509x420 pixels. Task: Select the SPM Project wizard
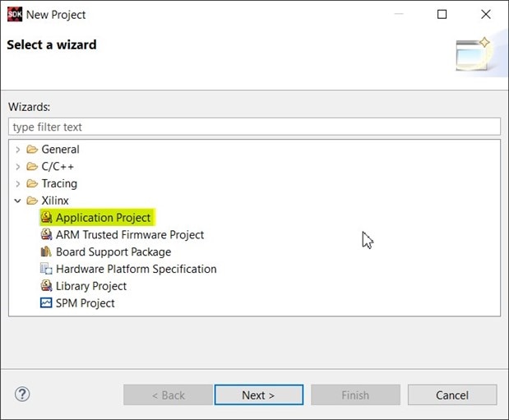pyautogui.click(x=86, y=303)
